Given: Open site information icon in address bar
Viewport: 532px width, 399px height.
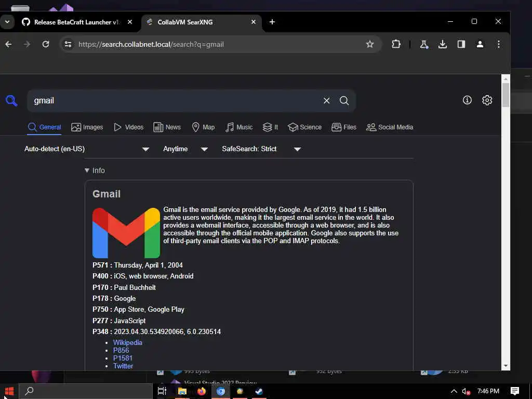Looking at the screenshot, I should (x=68, y=45).
